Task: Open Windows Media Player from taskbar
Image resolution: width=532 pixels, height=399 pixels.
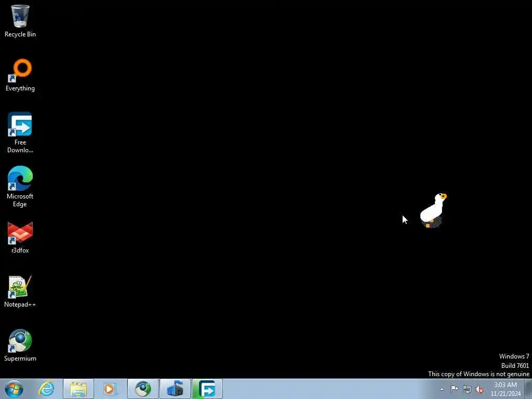Action: pos(110,389)
